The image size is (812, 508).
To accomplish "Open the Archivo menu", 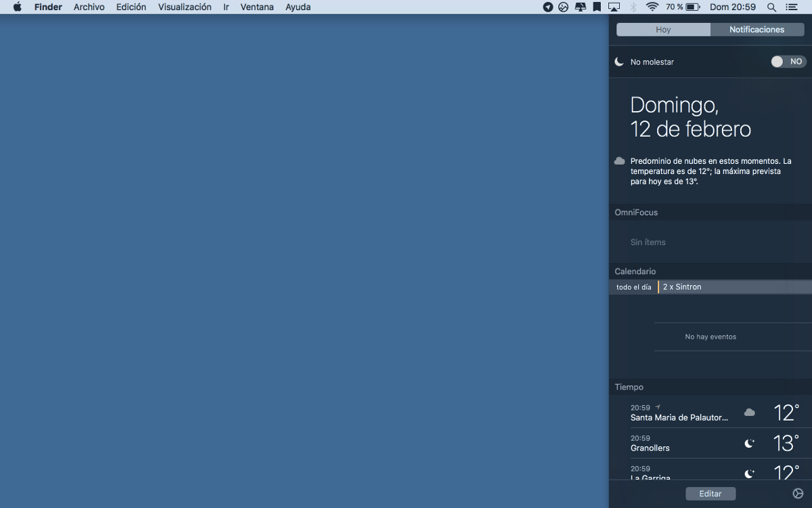I will [x=89, y=7].
